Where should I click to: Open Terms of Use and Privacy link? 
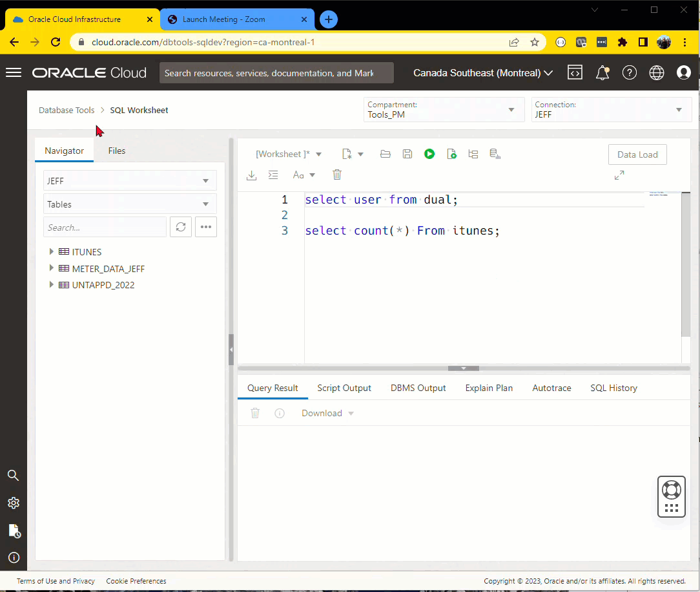(x=56, y=581)
